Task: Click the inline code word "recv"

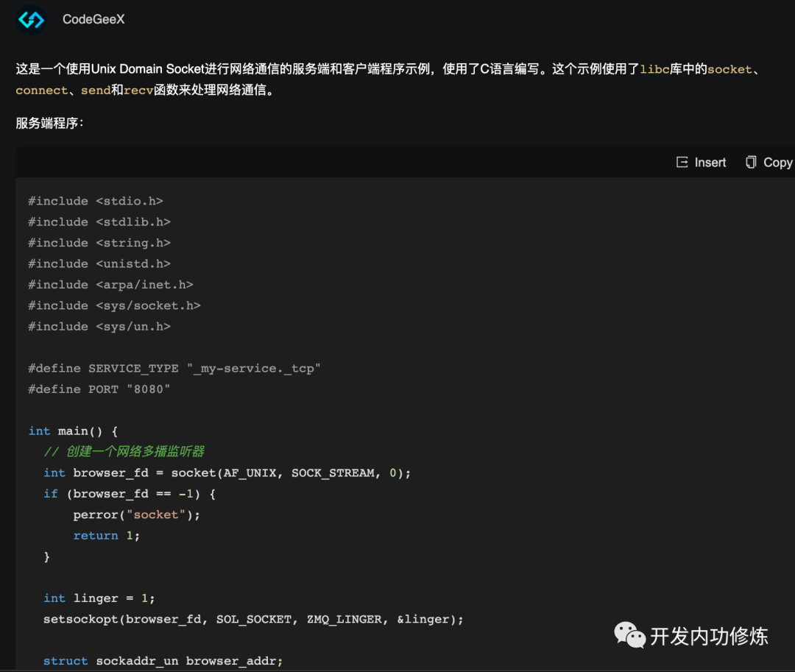Action: (138, 91)
